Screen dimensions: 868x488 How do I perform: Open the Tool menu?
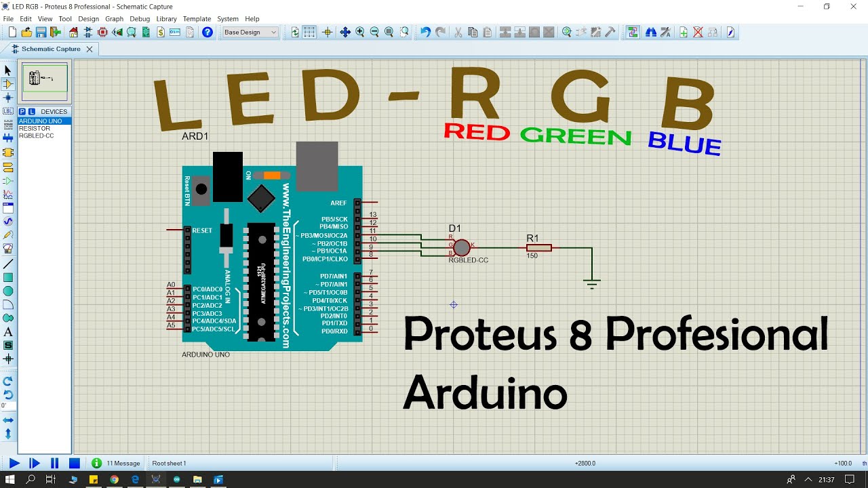pos(65,19)
